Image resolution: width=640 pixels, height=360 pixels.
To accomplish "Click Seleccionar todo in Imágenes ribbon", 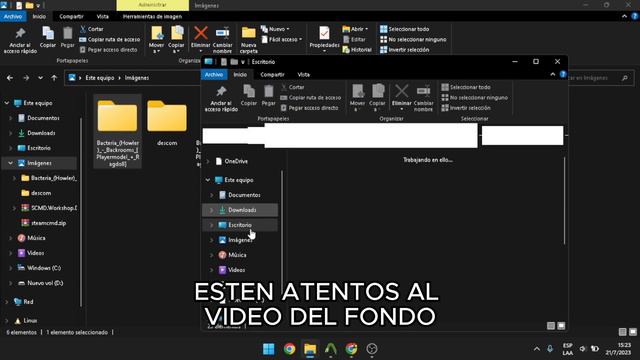I will (x=404, y=29).
